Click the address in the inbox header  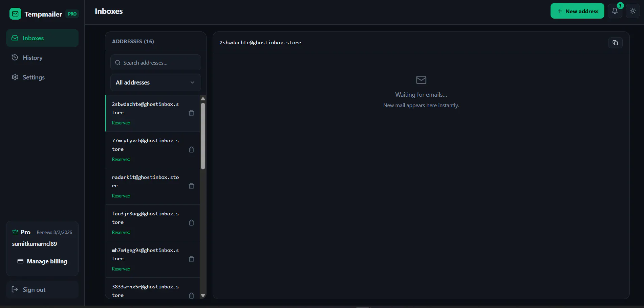[x=260, y=43]
